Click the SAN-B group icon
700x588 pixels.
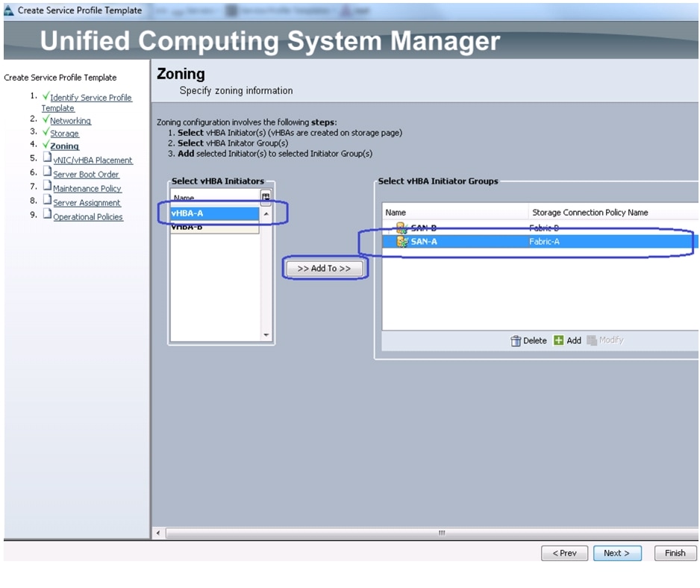click(x=402, y=228)
